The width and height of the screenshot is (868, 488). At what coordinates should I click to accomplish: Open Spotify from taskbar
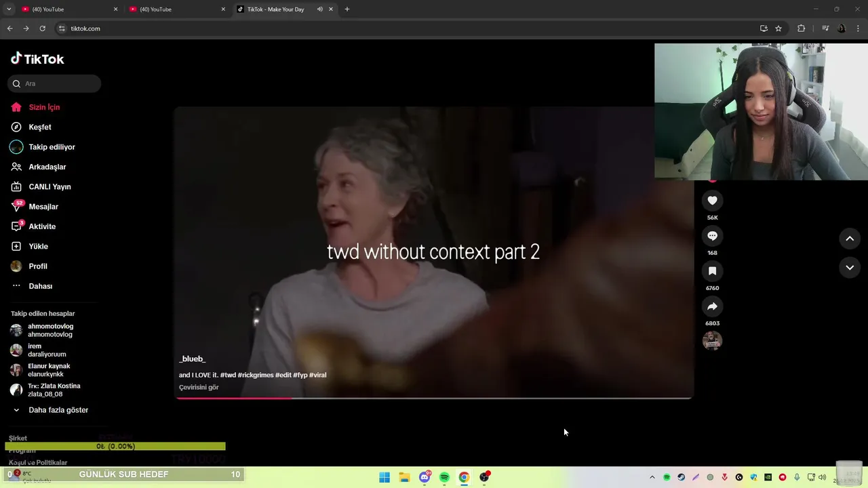click(444, 477)
